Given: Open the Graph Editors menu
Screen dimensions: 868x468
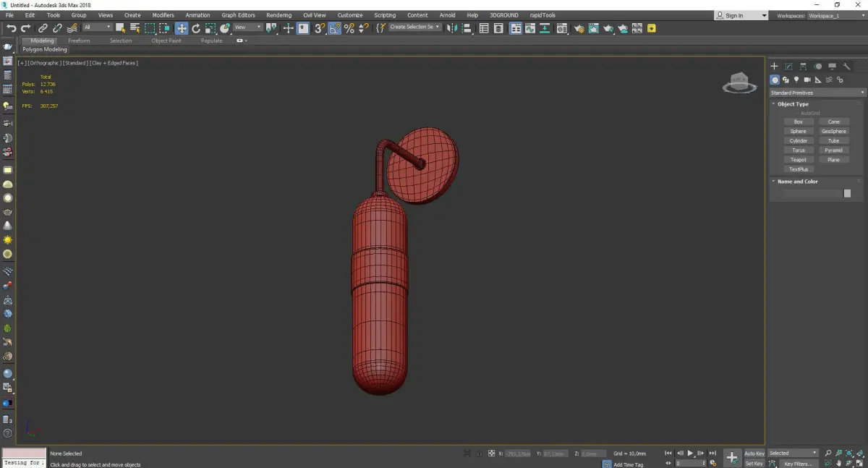Looking at the screenshot, I should (x=238, y=15).
